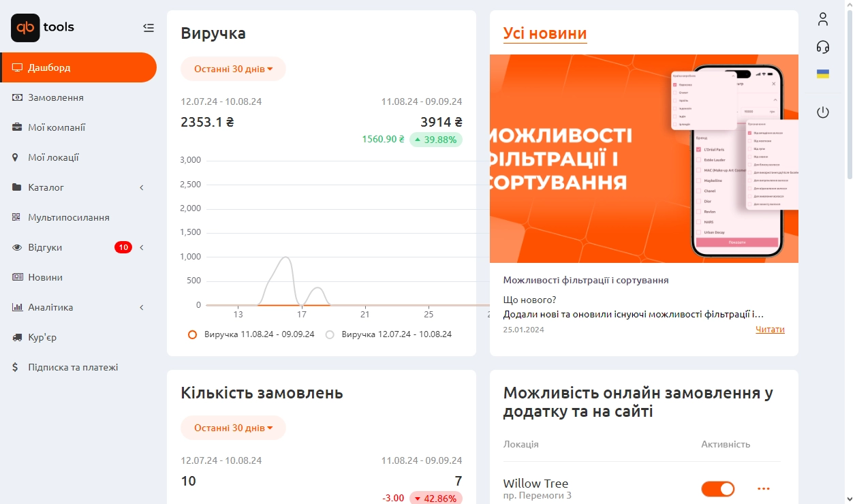Expand the Каталог submenu
Viewport: 855px width, 504px height.
point(142,187)
